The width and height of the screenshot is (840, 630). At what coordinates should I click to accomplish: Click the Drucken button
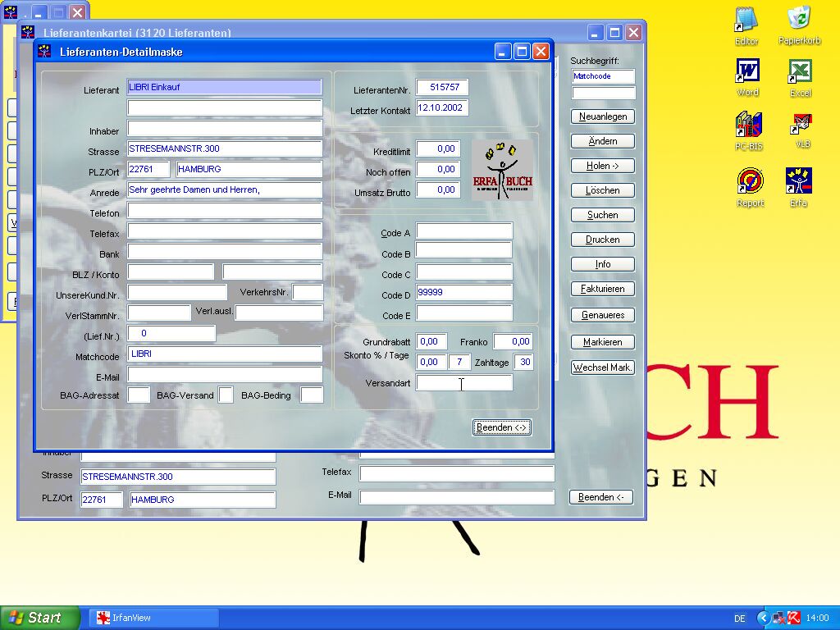click(603, 240)
